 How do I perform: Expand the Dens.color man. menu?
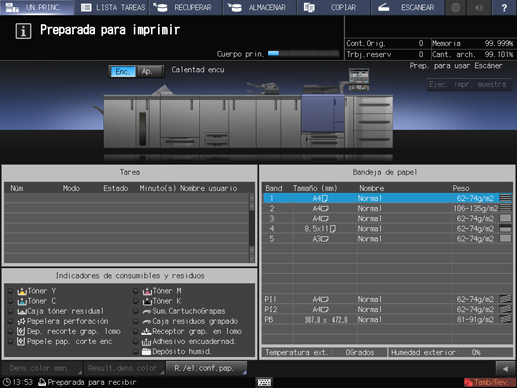tap(42, 368)
